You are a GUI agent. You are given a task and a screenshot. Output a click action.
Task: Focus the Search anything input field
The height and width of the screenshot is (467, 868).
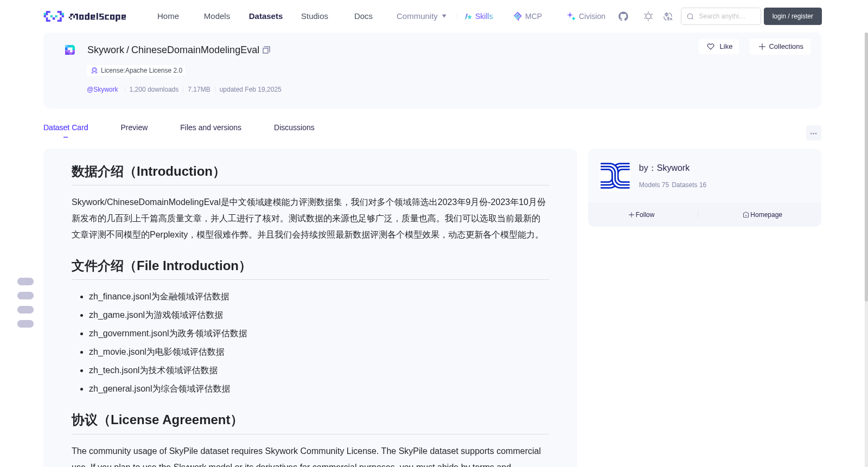click(x=721, y=16)
